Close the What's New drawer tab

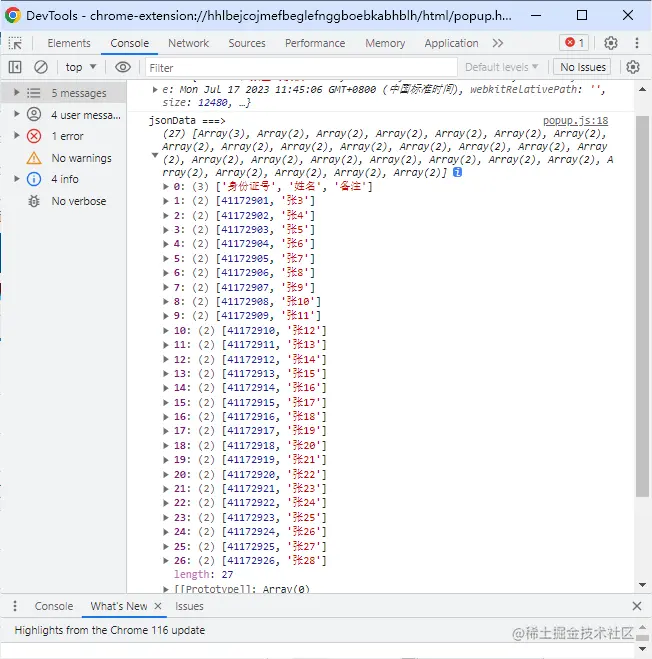[x=158, y=606]
